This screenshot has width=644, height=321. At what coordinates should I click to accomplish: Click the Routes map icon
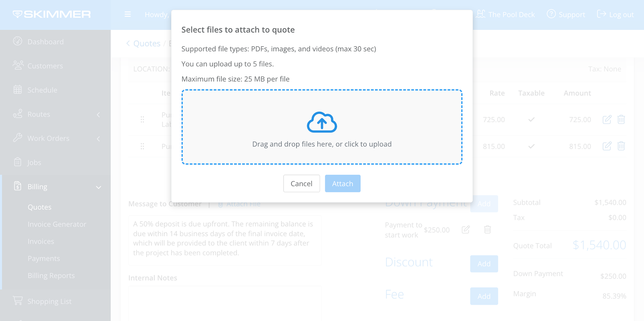tap(18, 114)
